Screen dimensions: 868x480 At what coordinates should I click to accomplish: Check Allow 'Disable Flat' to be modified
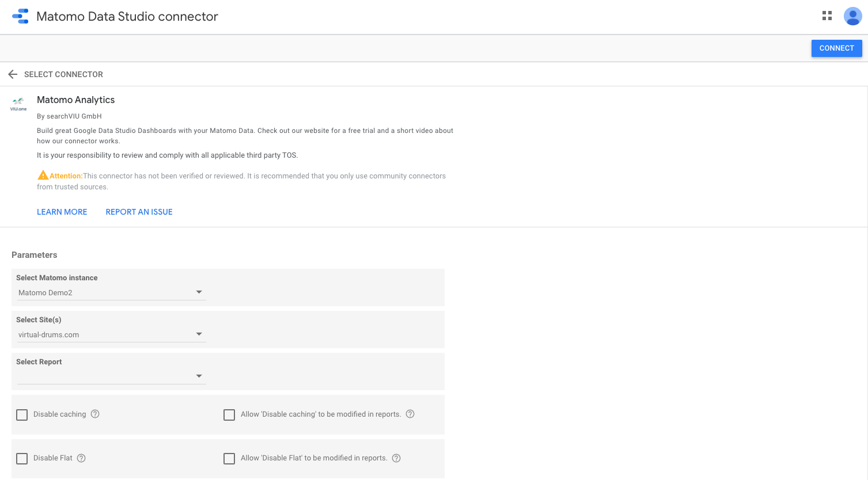(229, 459)
